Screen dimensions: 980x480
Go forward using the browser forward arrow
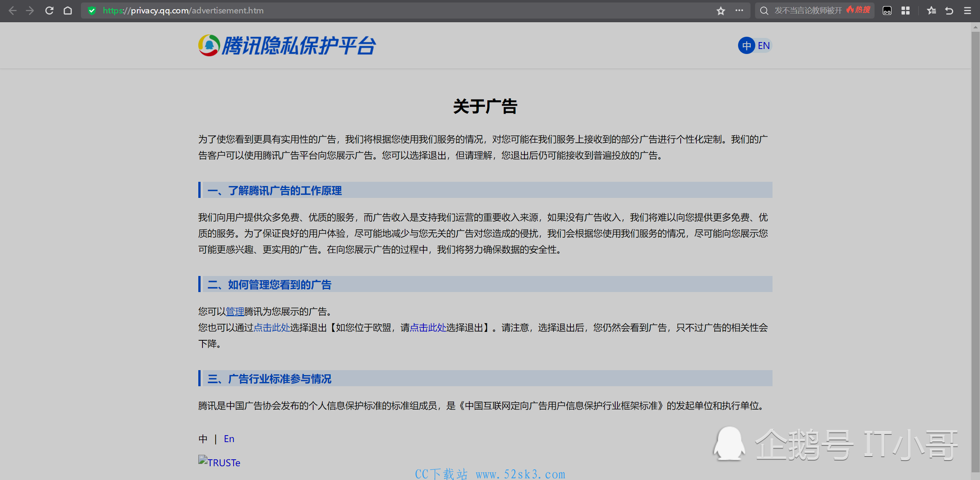[x=30, y=11]
